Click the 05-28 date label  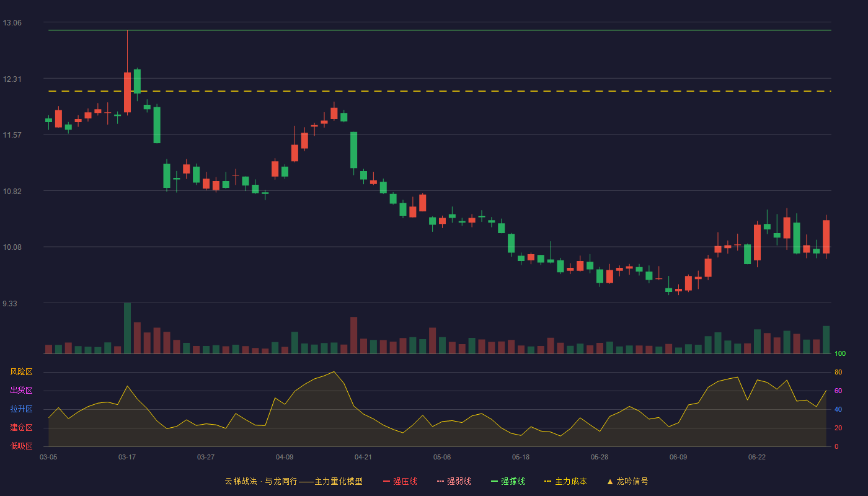[600, 457]
